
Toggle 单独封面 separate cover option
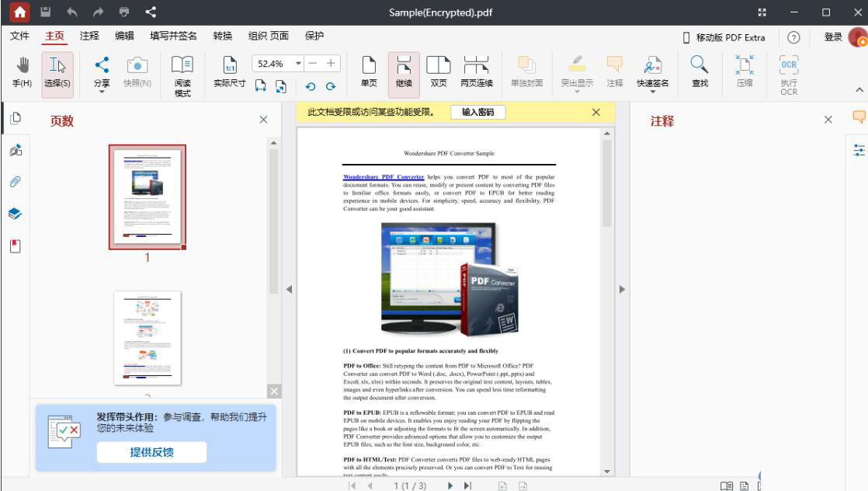pos(526,72)
